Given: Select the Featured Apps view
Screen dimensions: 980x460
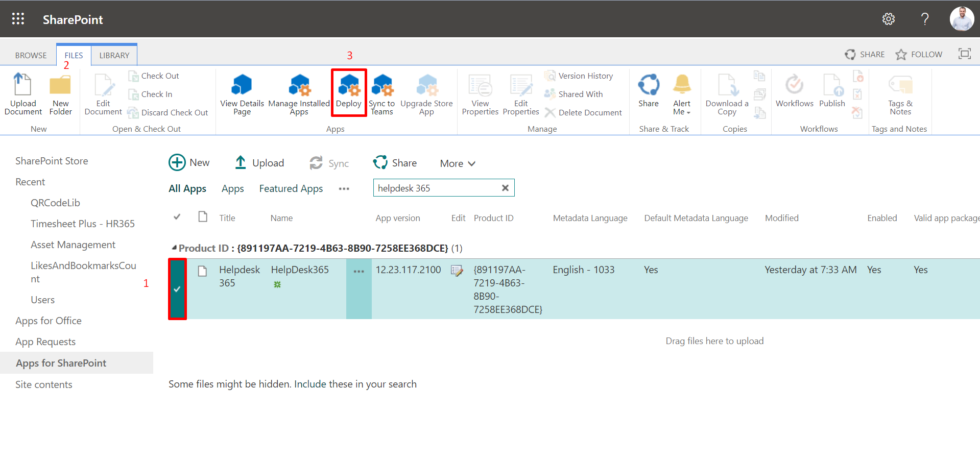Looking at the screenshot, I should click(x=291, y=188).
